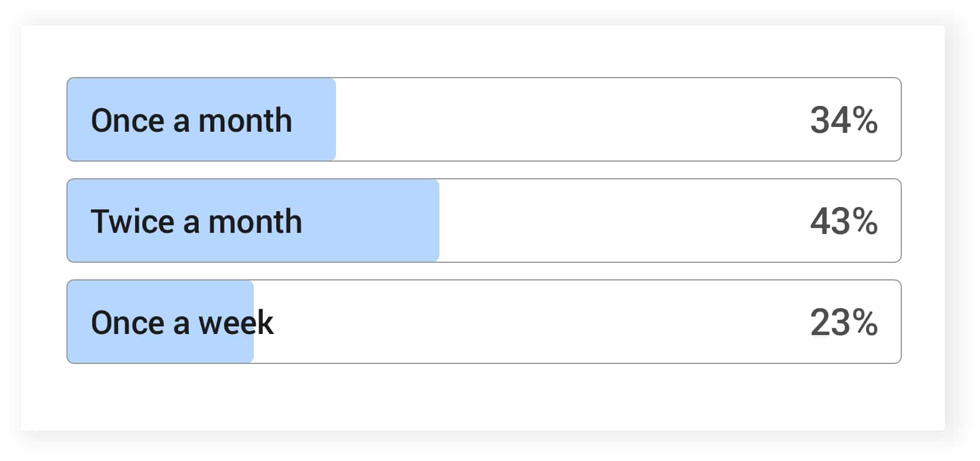Click the right end of the blue 43% fill
Viewport: 980px width, 461px height.
click(434, 221)
